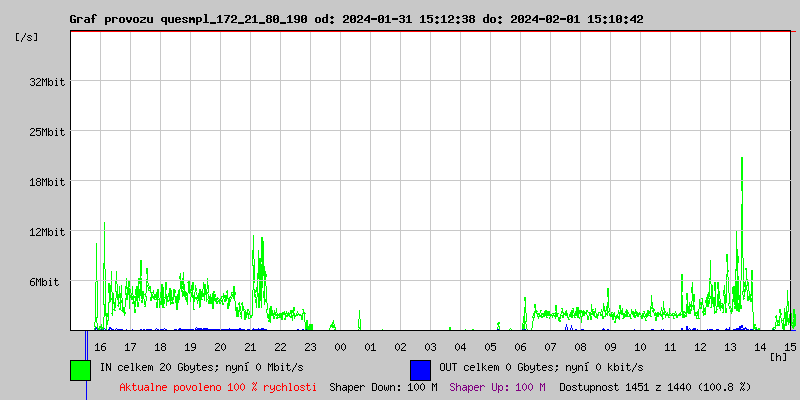Click the hour '19' x-axis label

[190, 347]
